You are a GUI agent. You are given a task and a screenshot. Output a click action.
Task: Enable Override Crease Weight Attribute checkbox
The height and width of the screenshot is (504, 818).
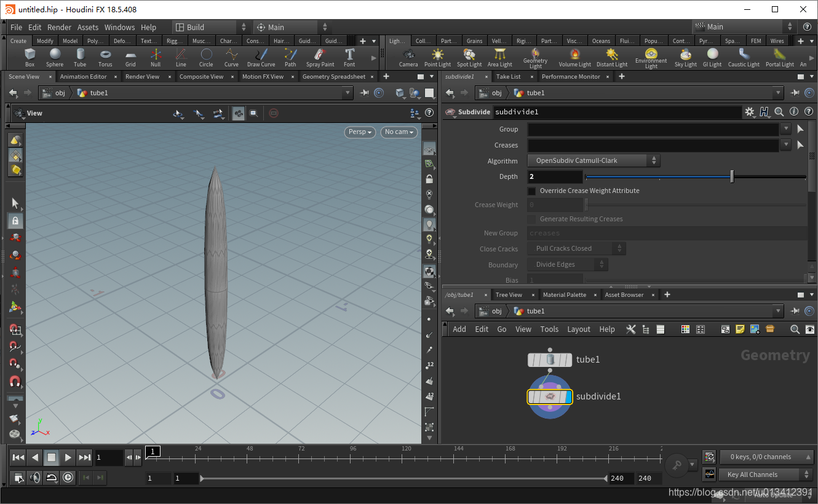(x=532, y=191)
